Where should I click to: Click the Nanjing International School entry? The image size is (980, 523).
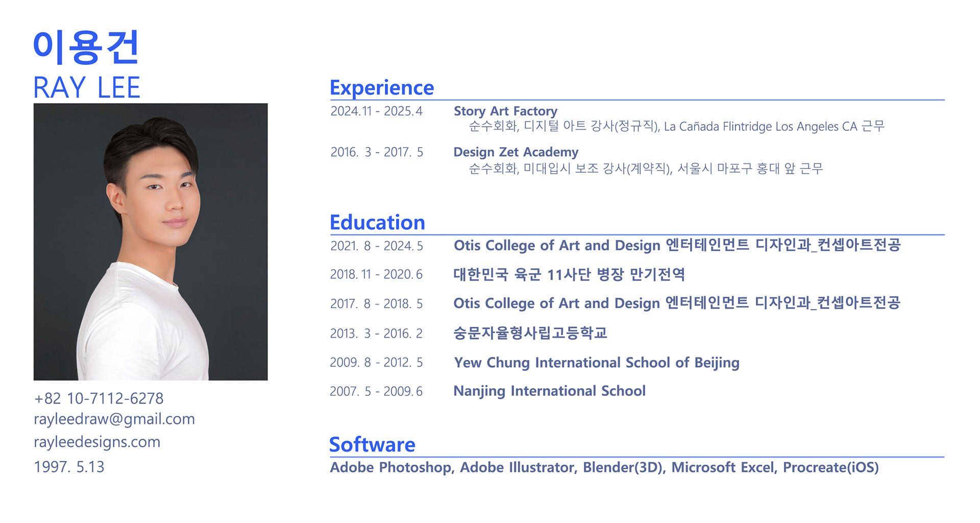point(550,391)
